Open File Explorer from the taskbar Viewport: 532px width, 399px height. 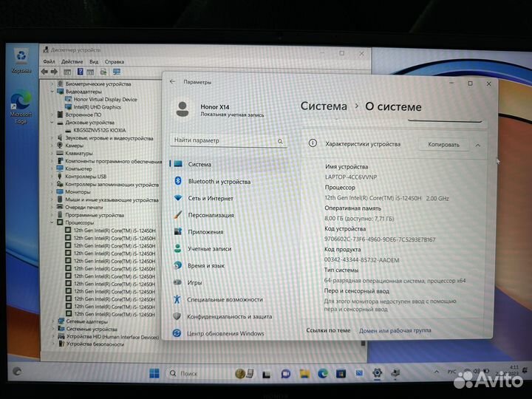tap(304, 374)
